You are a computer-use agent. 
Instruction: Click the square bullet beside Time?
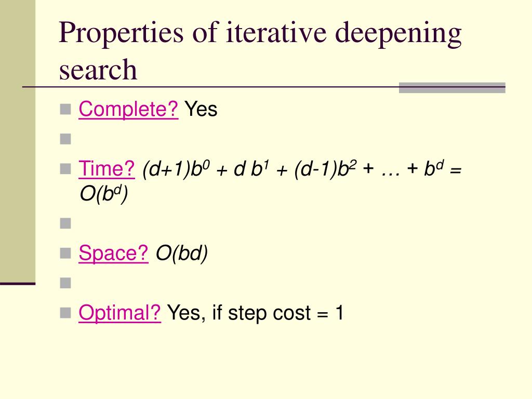pos(65,169)
